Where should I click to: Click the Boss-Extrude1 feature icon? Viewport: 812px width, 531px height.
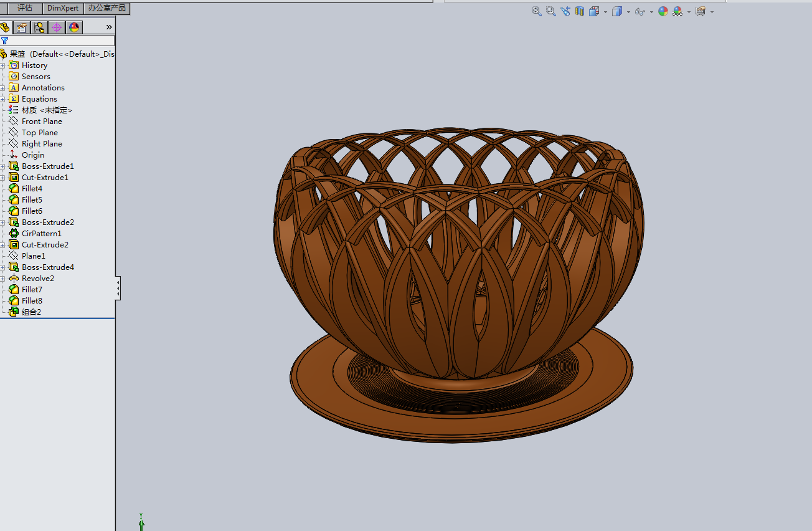(14, 166)
